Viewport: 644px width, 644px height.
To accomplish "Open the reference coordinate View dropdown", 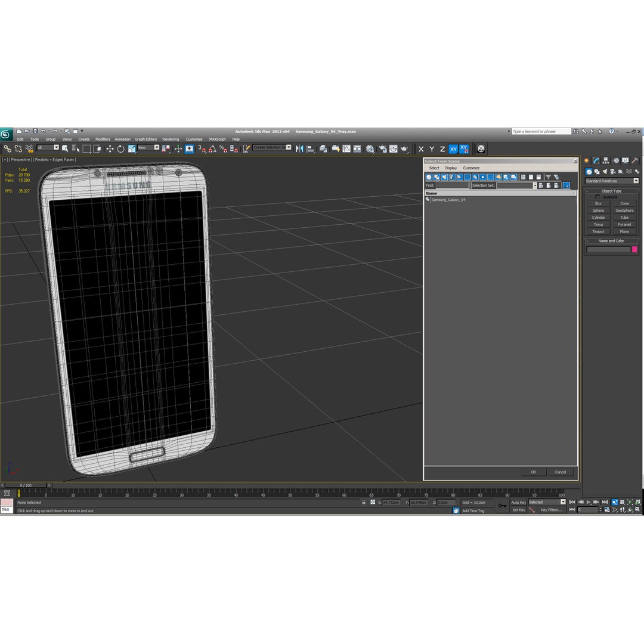I will click(148, 147).
